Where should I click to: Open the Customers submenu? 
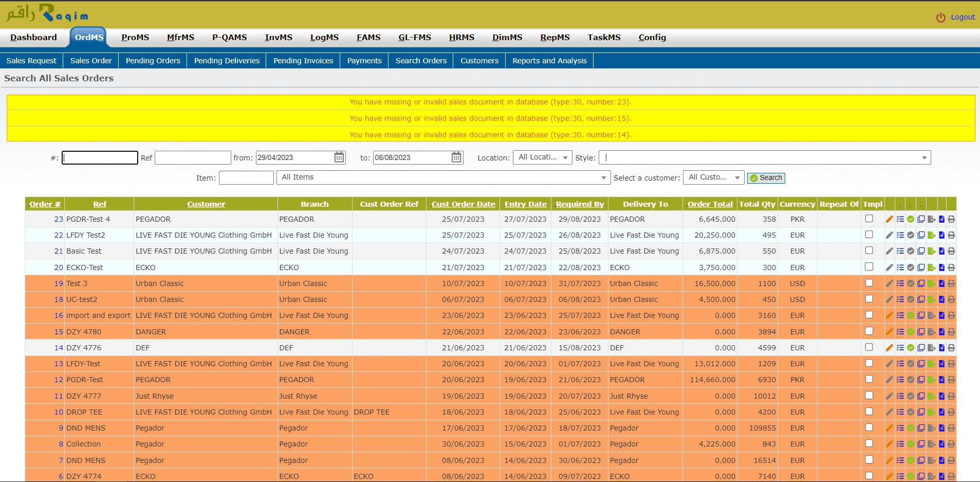(x=479, y=61)
